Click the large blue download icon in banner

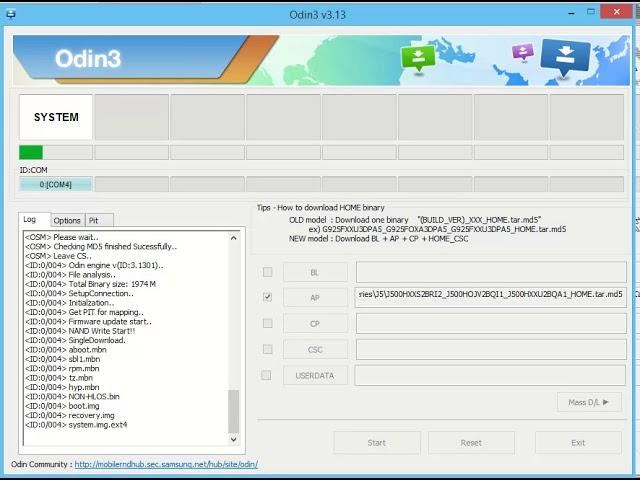[565, 58]
